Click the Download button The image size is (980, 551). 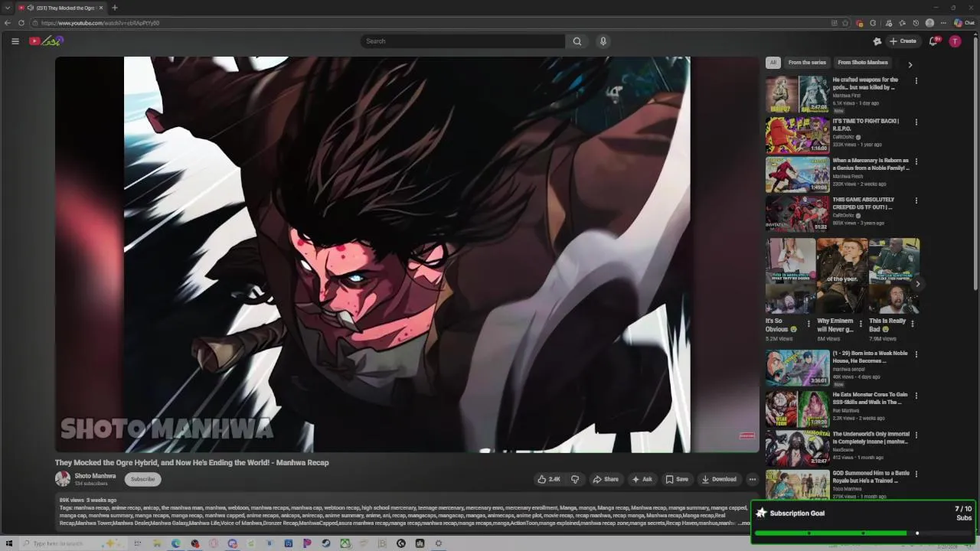click(x=719, y=479)
